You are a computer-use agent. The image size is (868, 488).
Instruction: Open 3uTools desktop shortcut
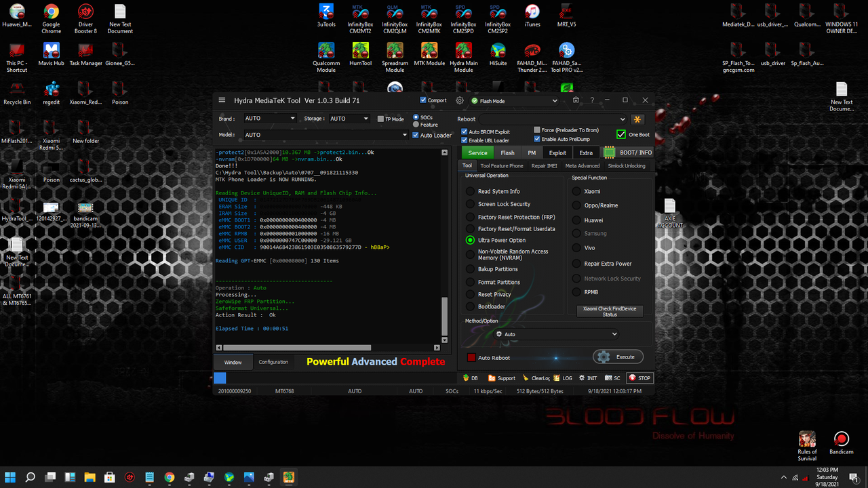coord(326,16)
